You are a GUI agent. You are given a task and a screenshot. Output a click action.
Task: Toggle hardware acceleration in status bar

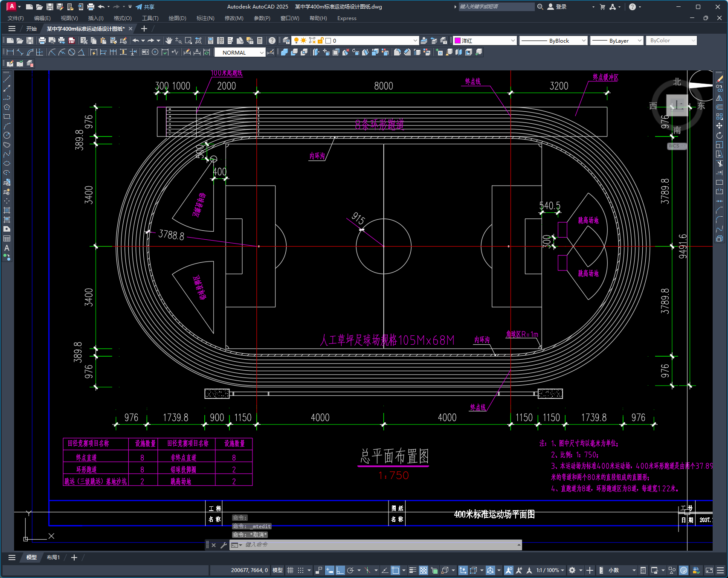[684, 570]
